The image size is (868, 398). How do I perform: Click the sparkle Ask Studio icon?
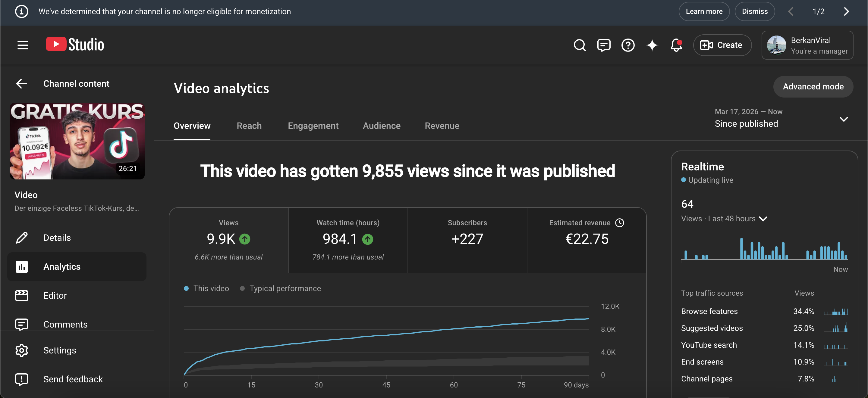coord(652,45)
